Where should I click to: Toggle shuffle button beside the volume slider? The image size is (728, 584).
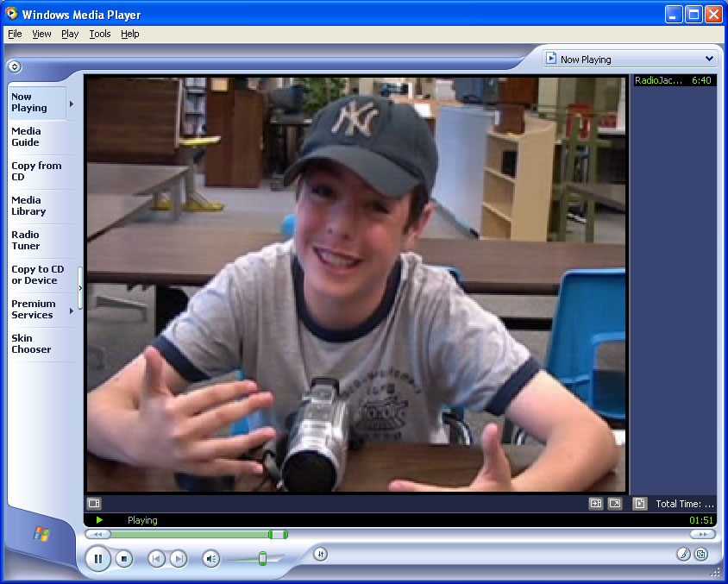tap(320, 554)
